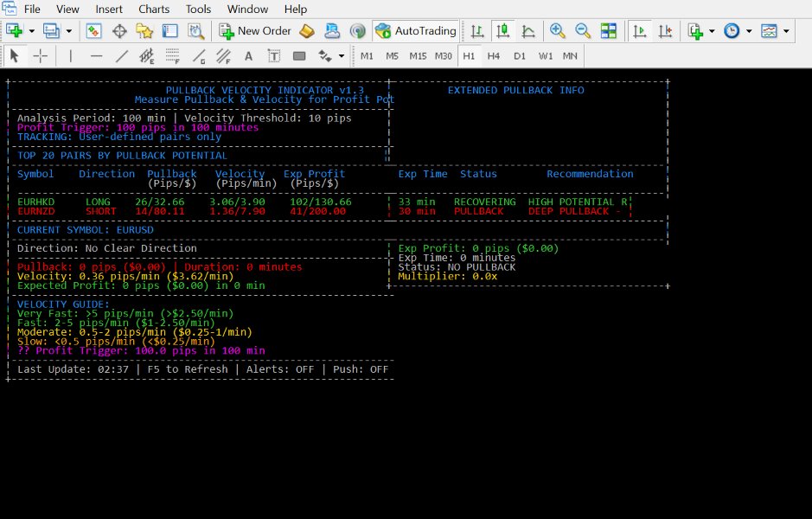Viewport: 812px width, 519px height.
Task: Open MetaEditor with the yellow book icon
Action: pos(307,31)
